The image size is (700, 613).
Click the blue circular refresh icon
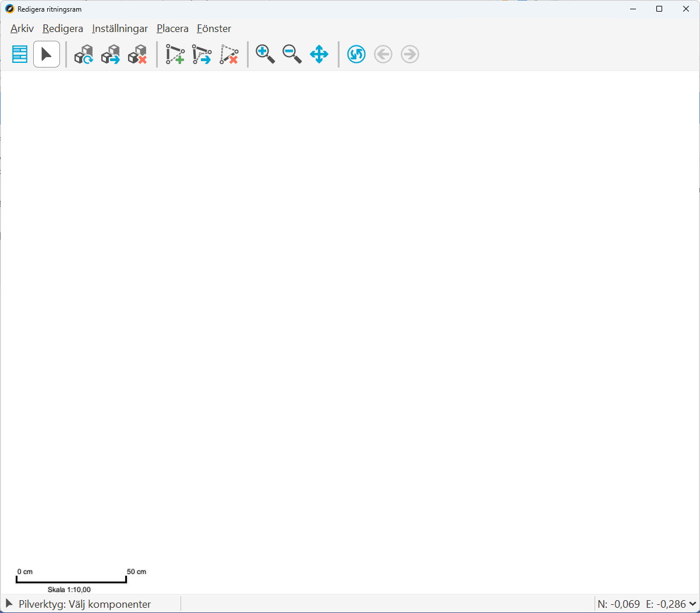[x=356, y=55]
